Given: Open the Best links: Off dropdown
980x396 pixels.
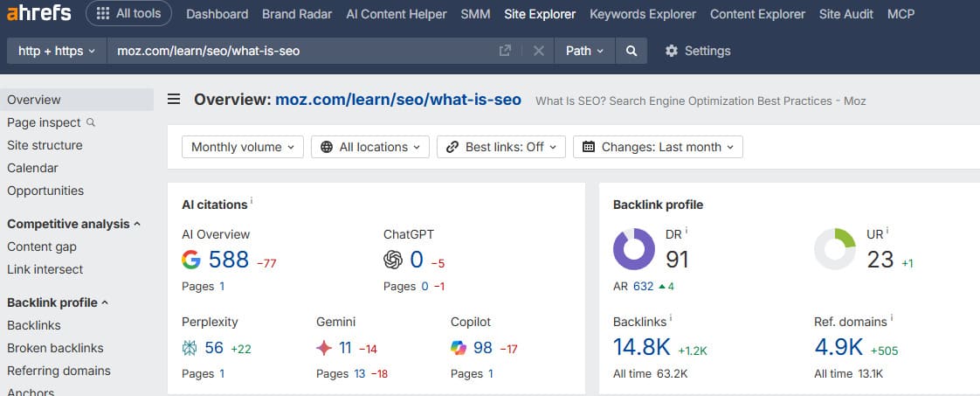Looking at the screenshot, I should (501, 147).
